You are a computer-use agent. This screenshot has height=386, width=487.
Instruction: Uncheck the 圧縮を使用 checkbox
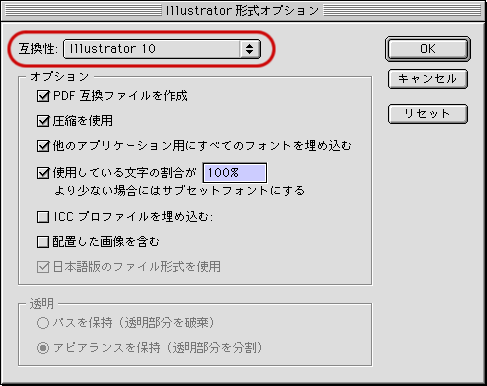[x=43, y=121]
